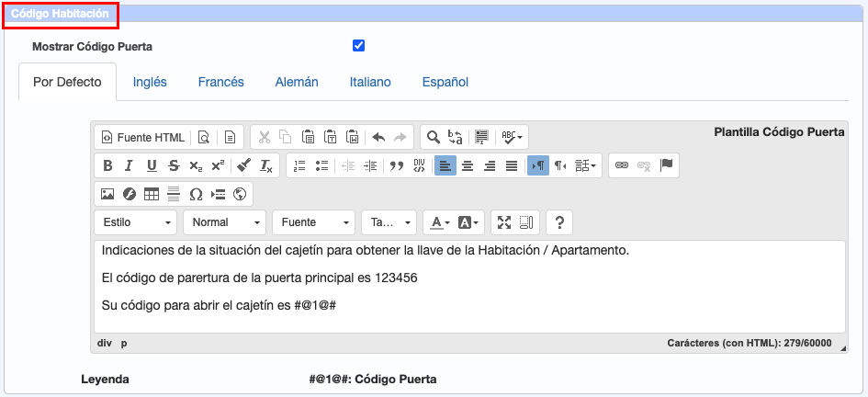Set right-to-left text direction
This screenshot has width=868, height=397.
click(x=561, y=165)
